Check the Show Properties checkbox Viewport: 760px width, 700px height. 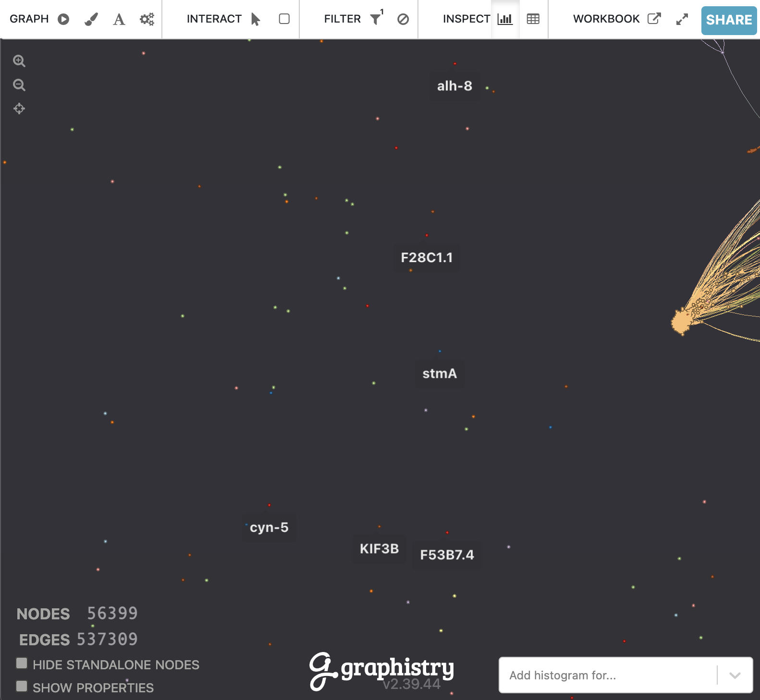pyautogui.click(x=22, y=686)
